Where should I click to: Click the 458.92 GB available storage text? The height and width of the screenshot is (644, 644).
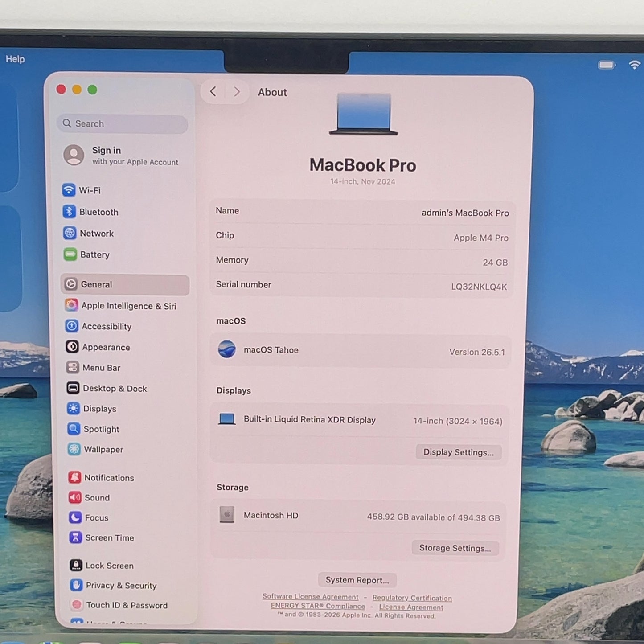pos(433,517)
